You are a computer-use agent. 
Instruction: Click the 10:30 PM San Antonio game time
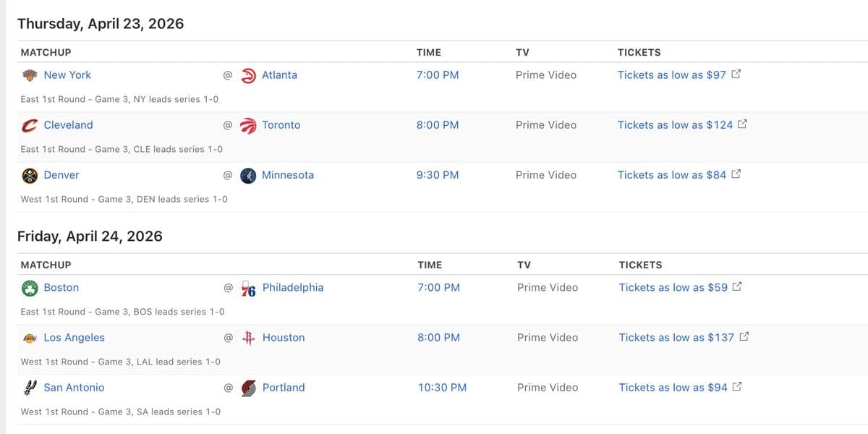tap(442, 387)
